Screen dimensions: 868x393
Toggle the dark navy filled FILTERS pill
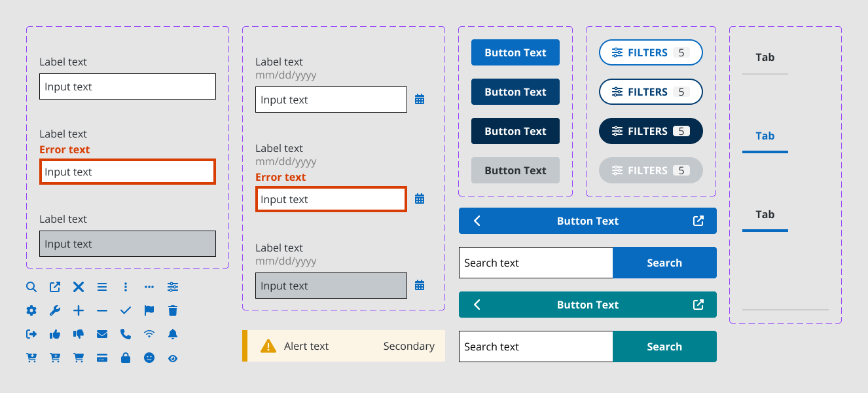click(x=651, y=131)
